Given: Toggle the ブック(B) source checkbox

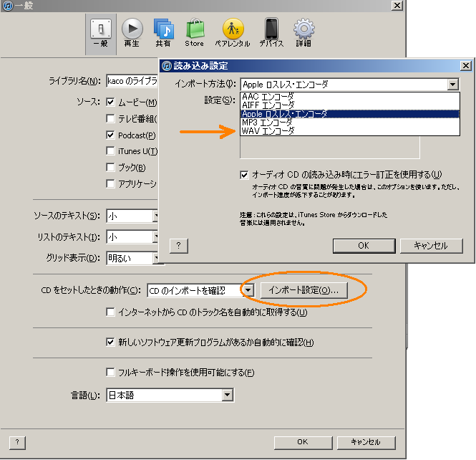Looking at the screenshot, I should tap(110, 168).
